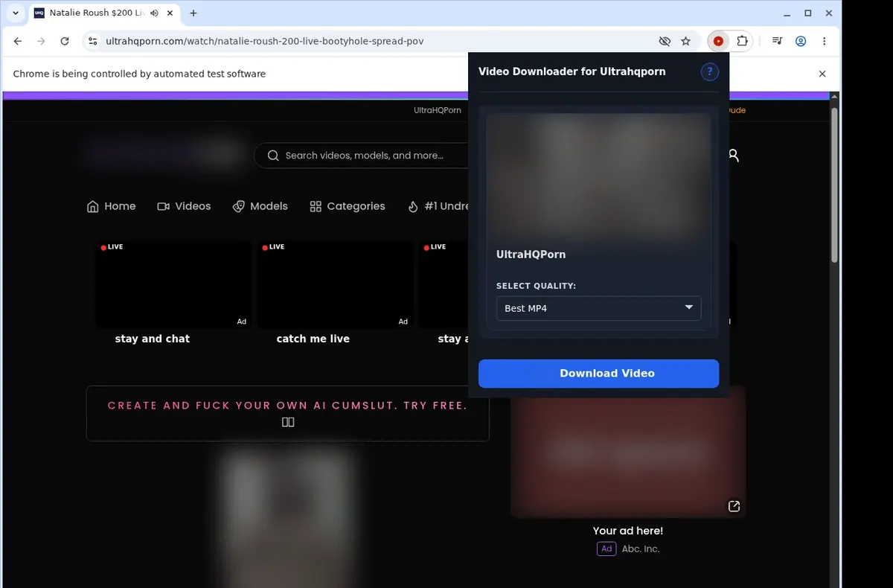
Task: Bookmark this page with the star icon
Action: pos(686,42)
